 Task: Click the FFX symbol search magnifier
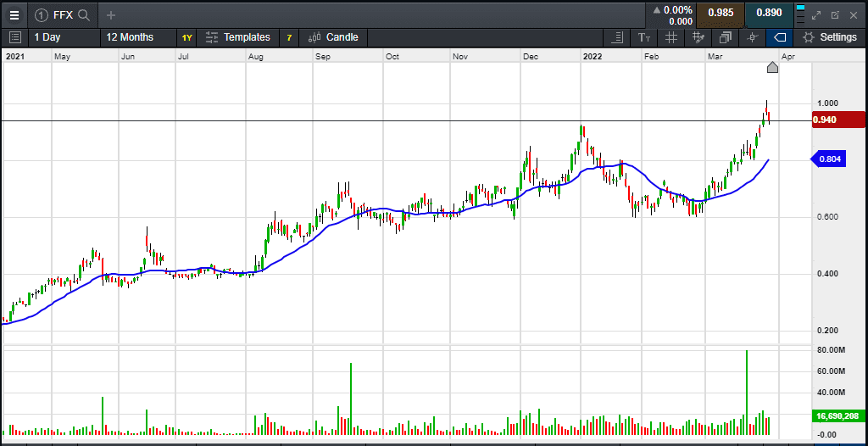click(83, 14)
